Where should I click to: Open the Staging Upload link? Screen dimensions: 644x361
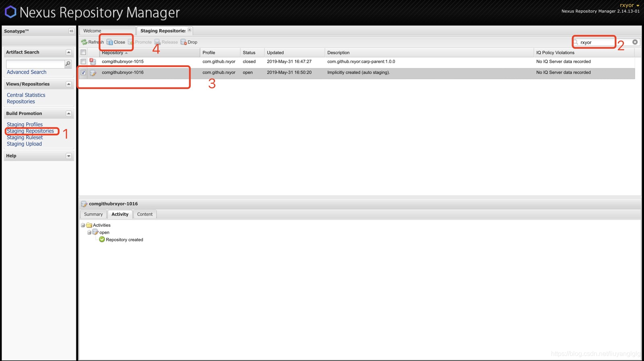tap(24, 144)
